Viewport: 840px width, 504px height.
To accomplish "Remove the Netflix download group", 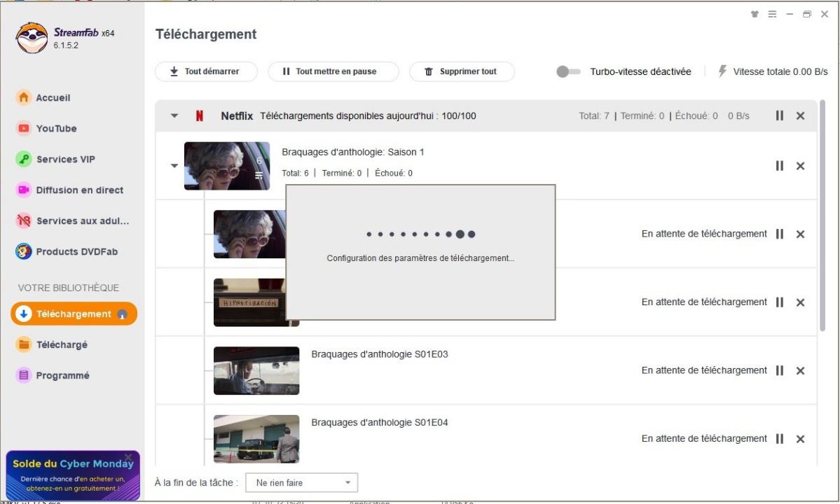I will click(800, 115).
